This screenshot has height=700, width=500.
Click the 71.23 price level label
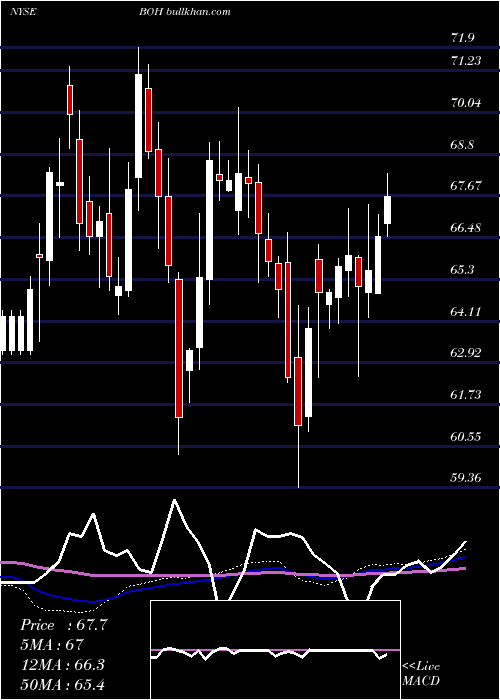tap(466, 60)
